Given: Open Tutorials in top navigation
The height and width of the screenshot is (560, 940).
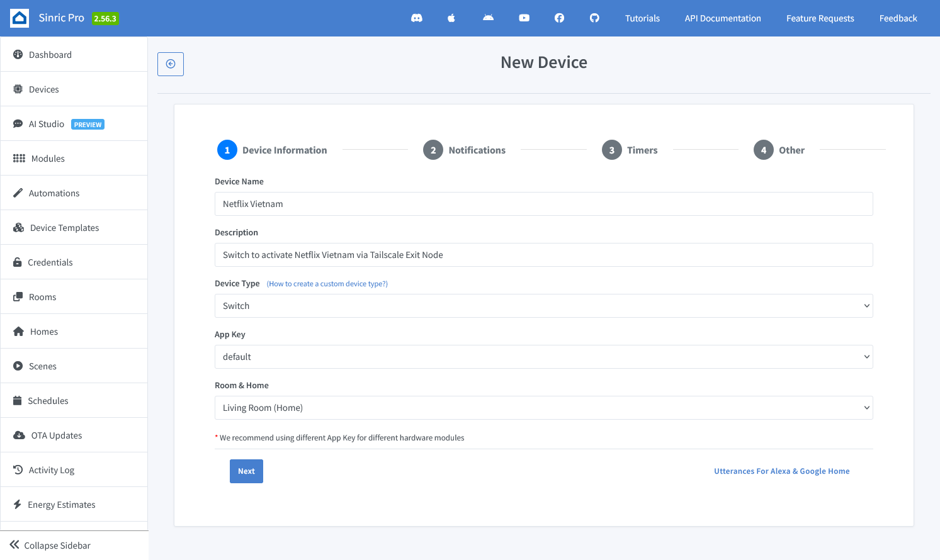Looking at the screenshot, I should point(642,18).
